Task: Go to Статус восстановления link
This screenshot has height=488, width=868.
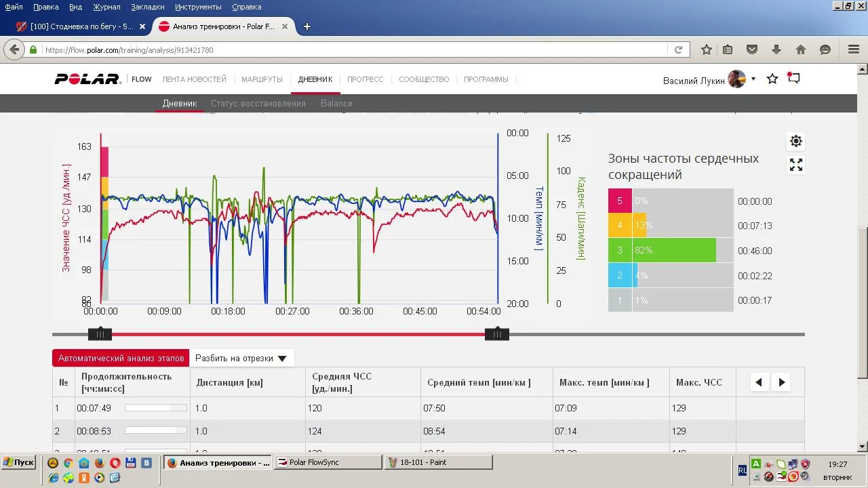Action: 258,104
